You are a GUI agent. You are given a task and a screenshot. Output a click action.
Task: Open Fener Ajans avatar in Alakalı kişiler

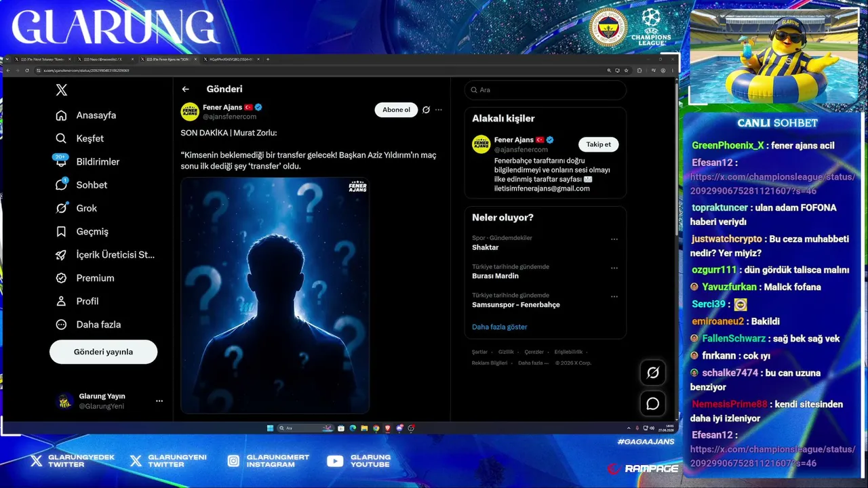(481, 144)
